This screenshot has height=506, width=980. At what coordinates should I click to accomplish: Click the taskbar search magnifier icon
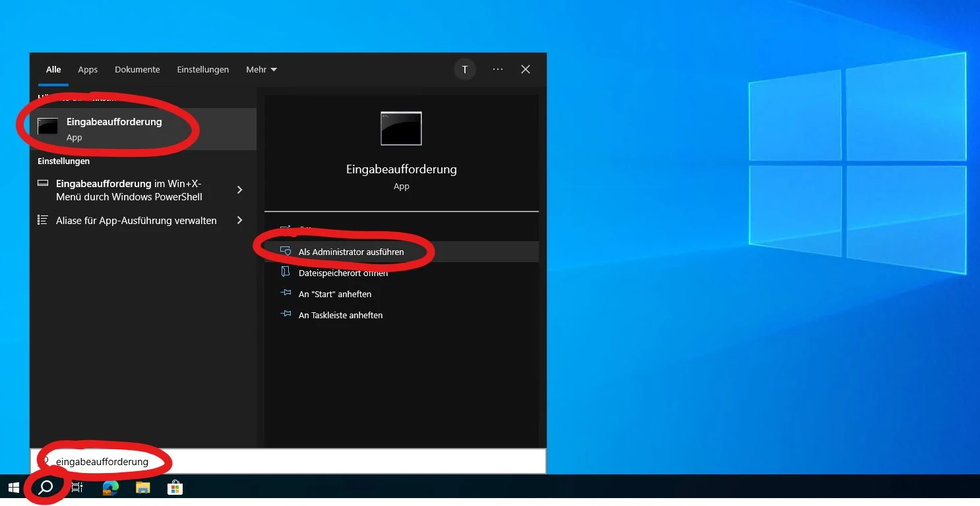[x=46, y=488]
